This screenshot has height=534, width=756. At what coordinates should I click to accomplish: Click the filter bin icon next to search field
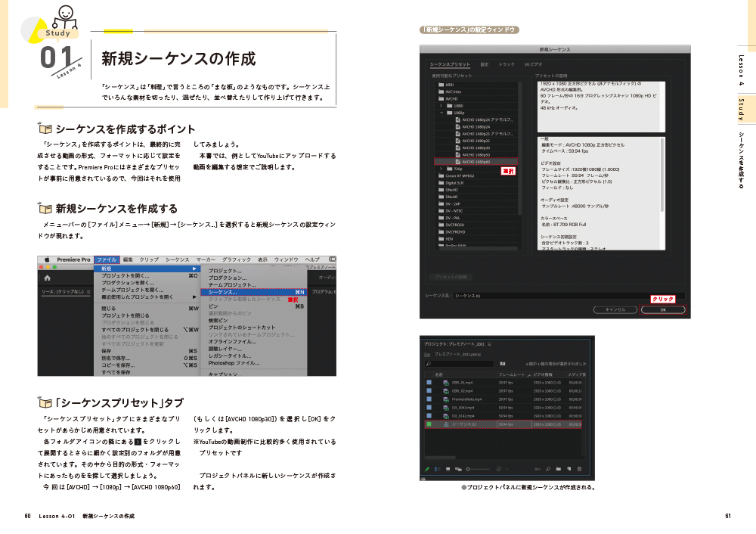point(503,363)
